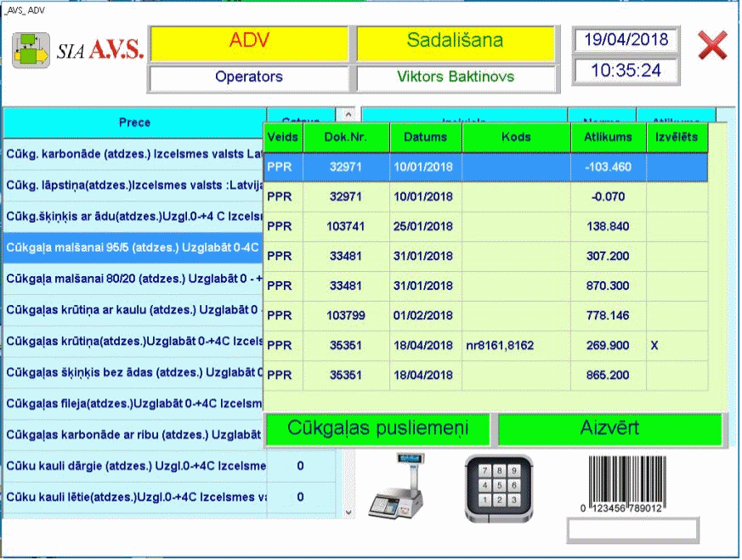Select product Cūkgaļa malšanai 95/5

click(133, 248)
